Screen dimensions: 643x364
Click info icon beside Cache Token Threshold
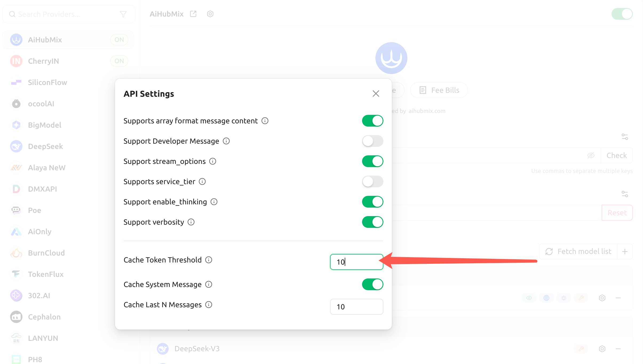(x=209, y=260)
